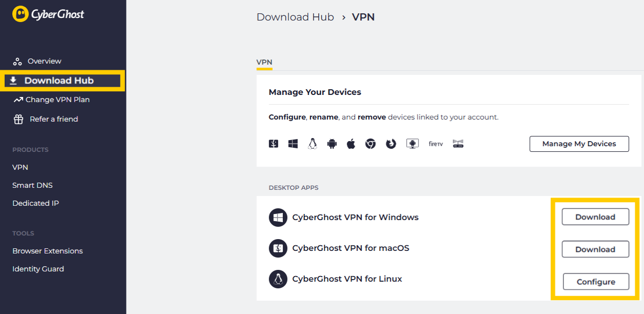This screenshot has width=644, height=314.
Task: Click the Android TV device icon
Action: point(412,144)
